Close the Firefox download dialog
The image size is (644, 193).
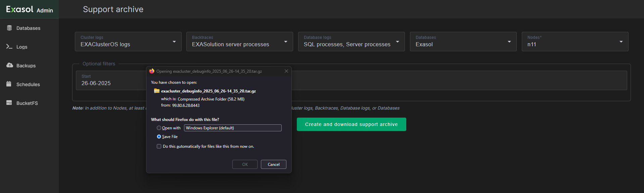[x=286, y=71]
